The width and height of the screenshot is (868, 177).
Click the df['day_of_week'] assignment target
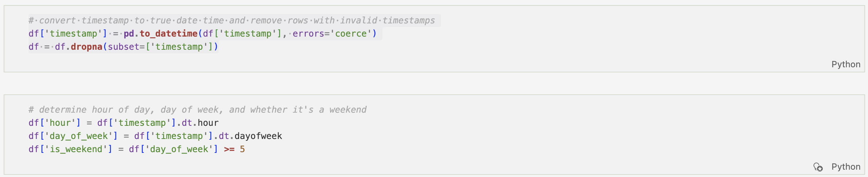pyautogui.click(x=73, y=136)
